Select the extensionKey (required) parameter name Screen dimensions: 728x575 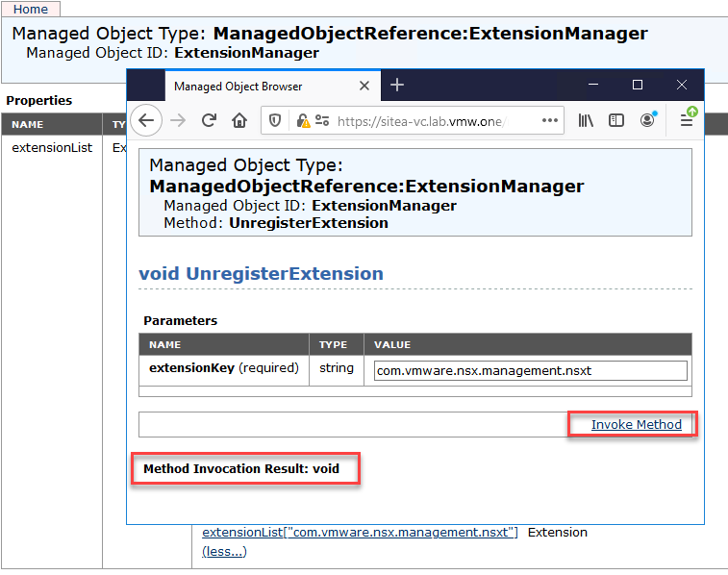point(224,368)
